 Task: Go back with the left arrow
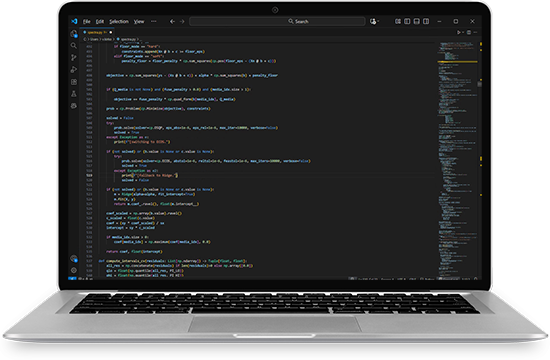(172, 21)
